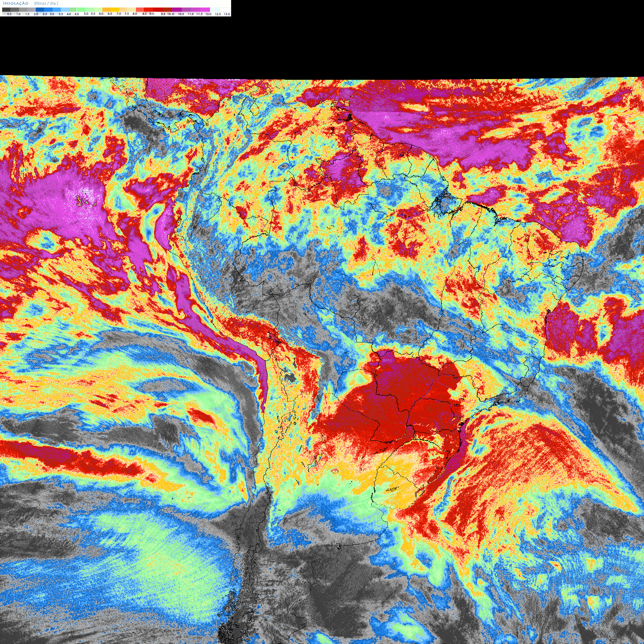Screen dimensions: 644x644
Task: Click the "0.5" legend value
Action: (9, 14)
